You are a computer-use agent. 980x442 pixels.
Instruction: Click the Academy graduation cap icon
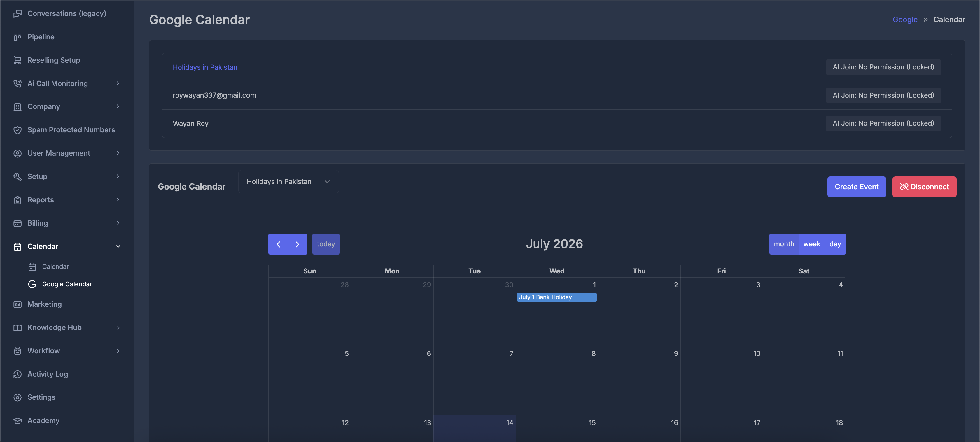(x=17, y=421)
